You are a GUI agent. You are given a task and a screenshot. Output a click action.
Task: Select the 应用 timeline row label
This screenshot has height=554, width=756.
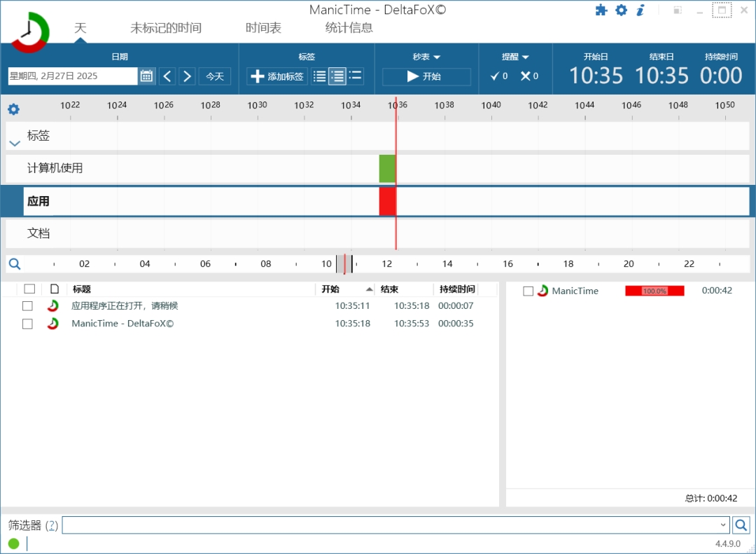point(38,201)
